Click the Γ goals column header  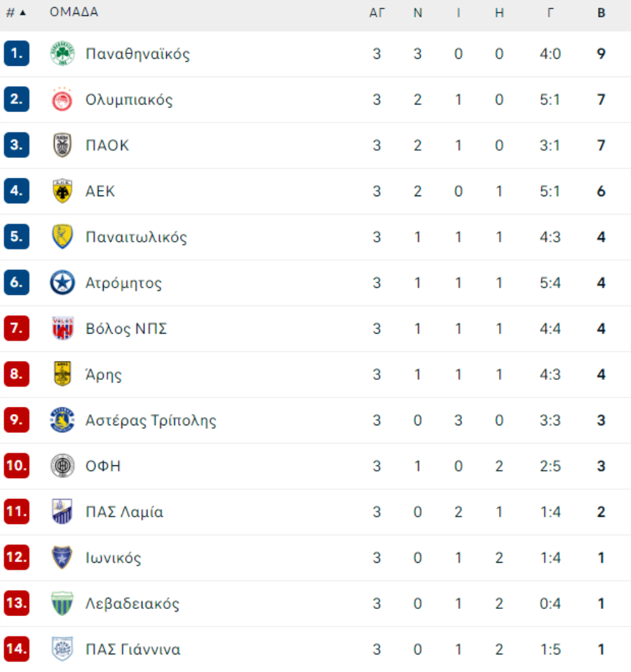click(550, 13)
